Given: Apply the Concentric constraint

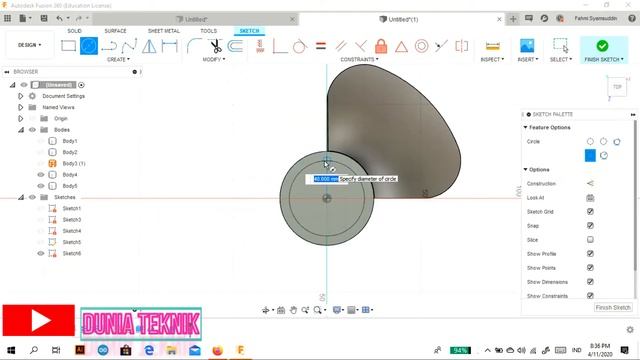Looking at the screenshot, I should (421, 46).
